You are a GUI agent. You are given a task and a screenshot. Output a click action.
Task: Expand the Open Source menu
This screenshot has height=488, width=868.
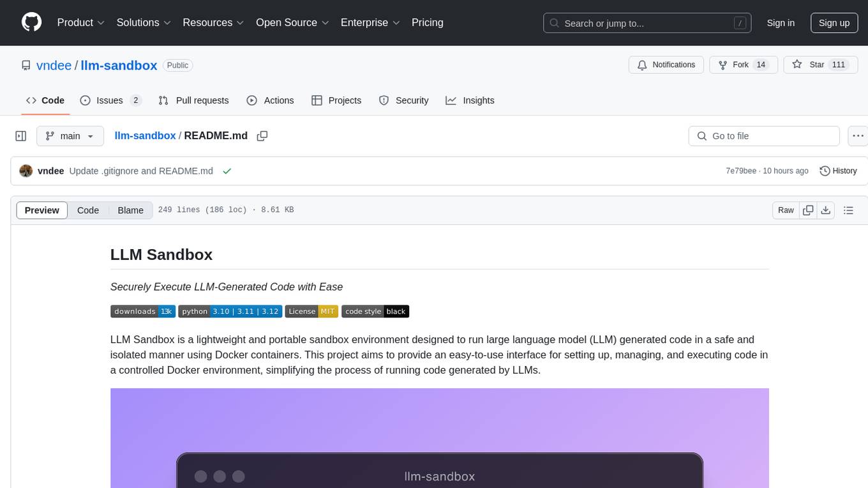(x=292, y=22)
